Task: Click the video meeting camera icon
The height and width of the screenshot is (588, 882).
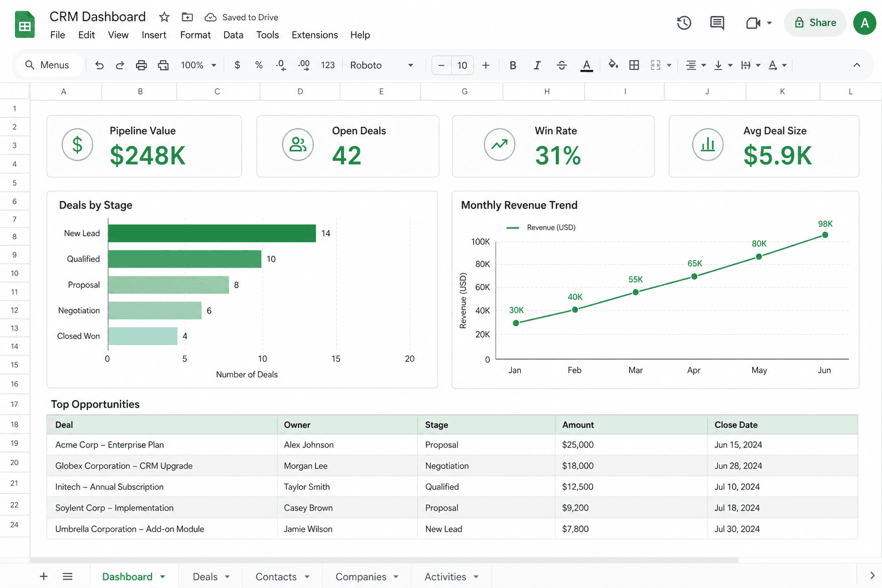Action: click(753, 23)
